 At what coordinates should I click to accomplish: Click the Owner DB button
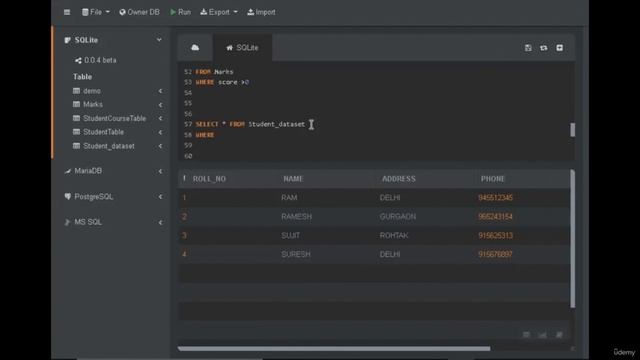139,12
